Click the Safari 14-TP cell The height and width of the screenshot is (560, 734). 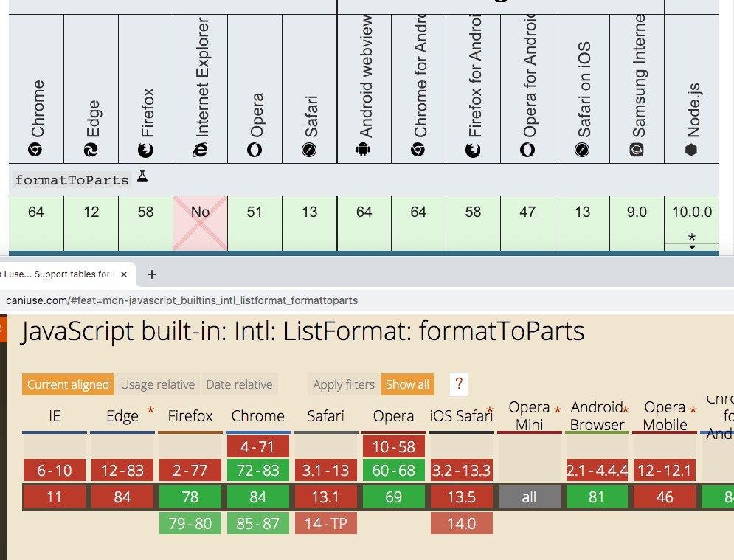pos(326,523)
